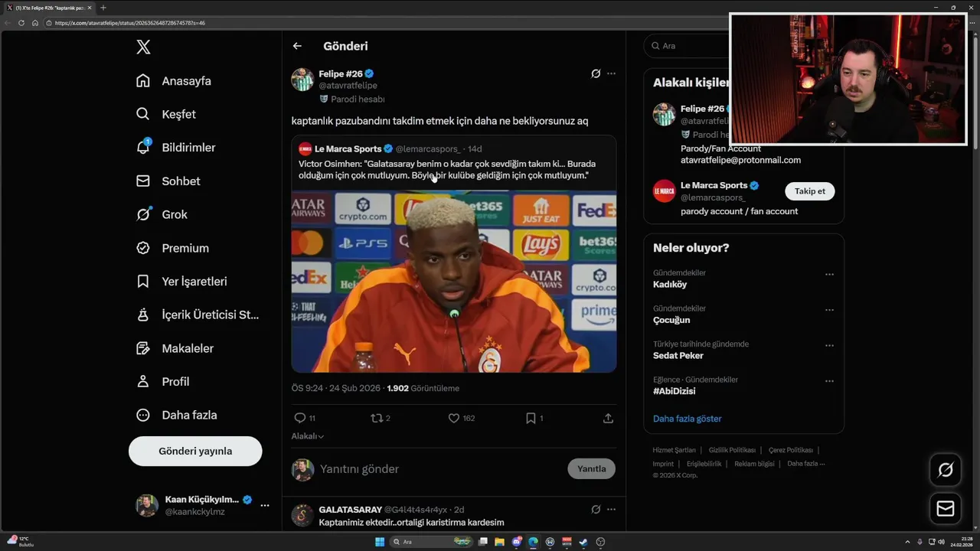Click the browser home button
This screenshot has height=551, width=980.
coord(35,23)
